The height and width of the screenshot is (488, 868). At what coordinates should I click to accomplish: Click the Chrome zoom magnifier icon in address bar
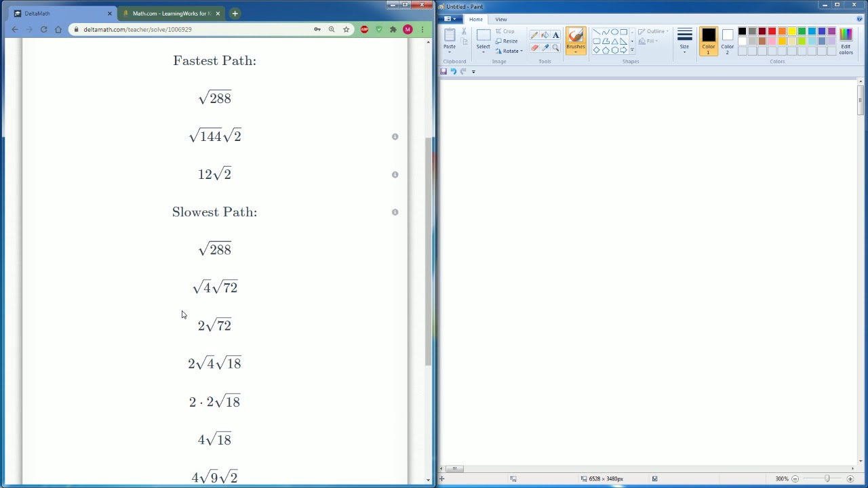[332, 29]
